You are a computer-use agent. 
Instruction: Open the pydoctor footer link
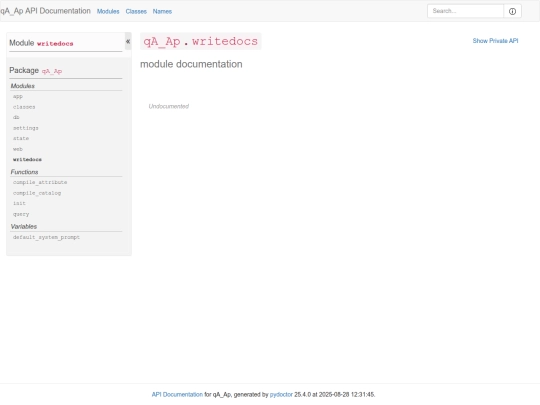[281, 394]
